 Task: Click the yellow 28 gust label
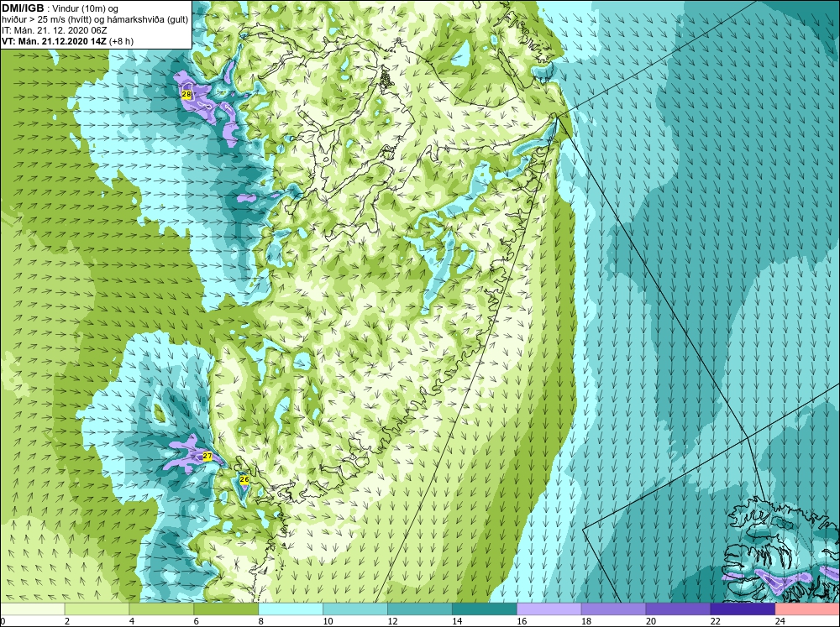tap(186, 95)
